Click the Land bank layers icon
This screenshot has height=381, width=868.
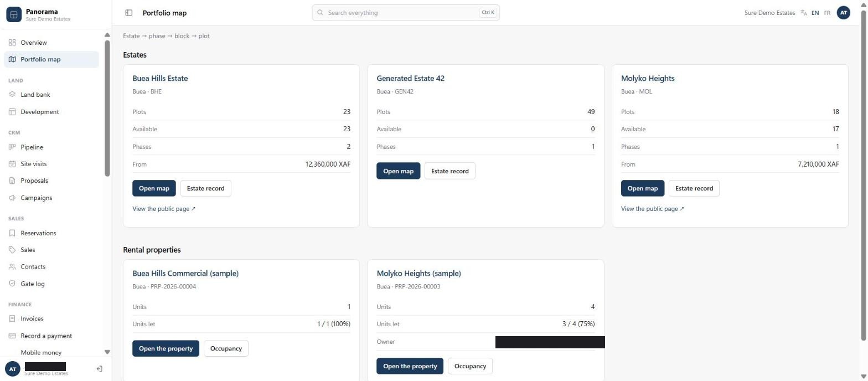[x=12, y=95]
